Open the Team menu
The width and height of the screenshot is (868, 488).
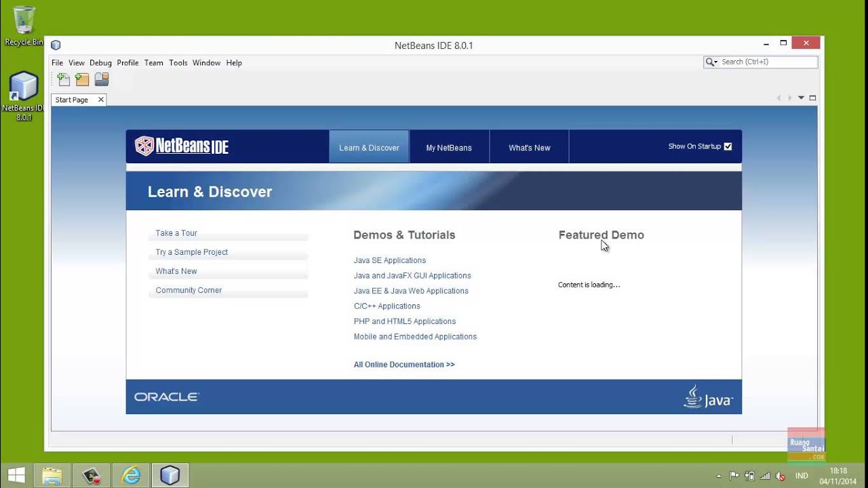point(154,62)
